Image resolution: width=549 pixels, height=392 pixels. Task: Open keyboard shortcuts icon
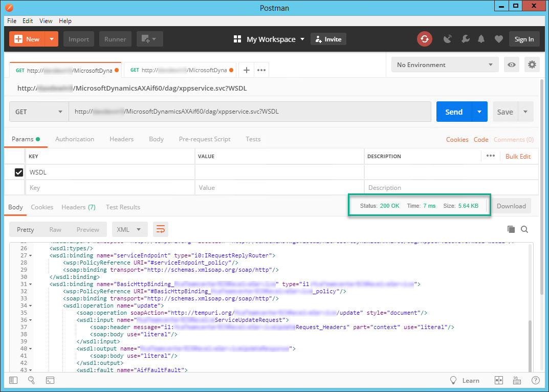pyautogui.click(x=517, y=380)
